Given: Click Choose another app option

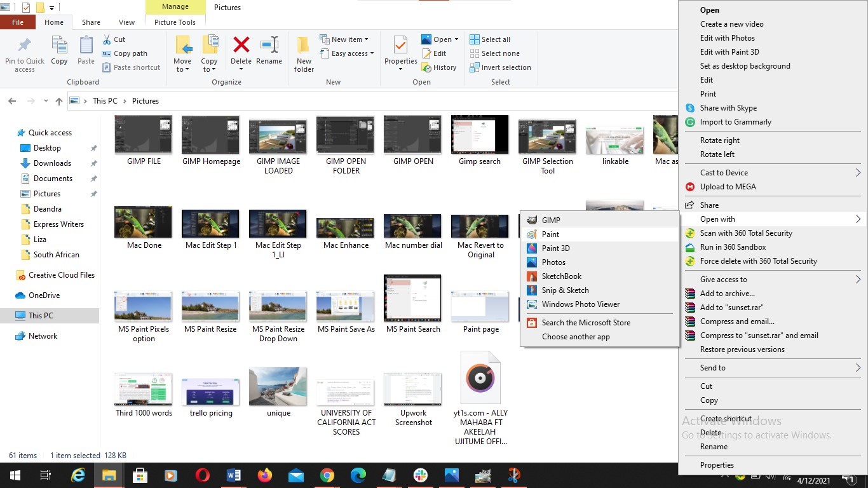Looking at the screenshot, I should tap(600, 337).
